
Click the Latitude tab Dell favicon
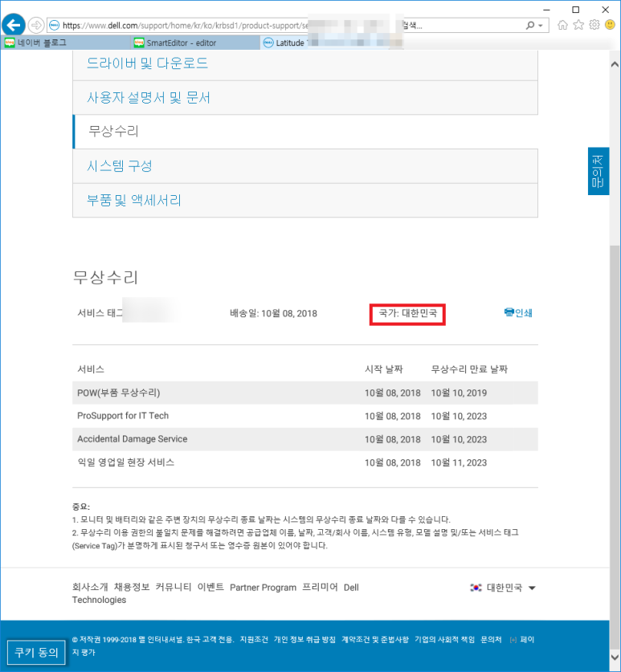(x=268, y=43)
